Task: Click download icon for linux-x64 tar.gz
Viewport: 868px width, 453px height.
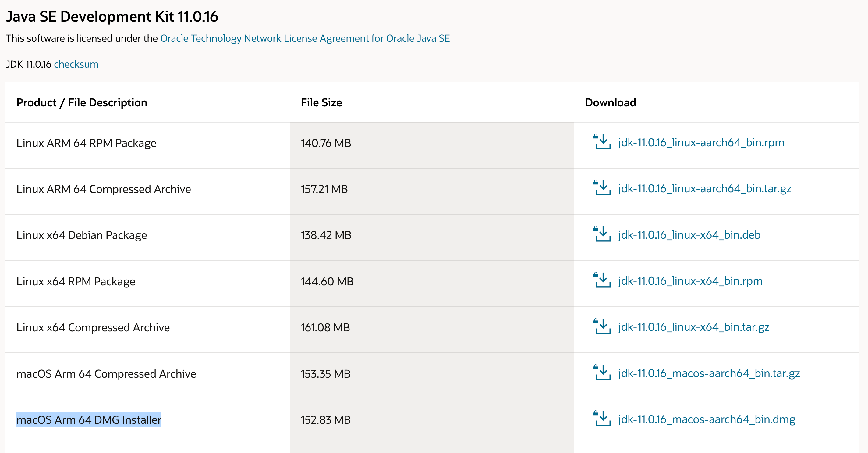Action: point(602,326)
